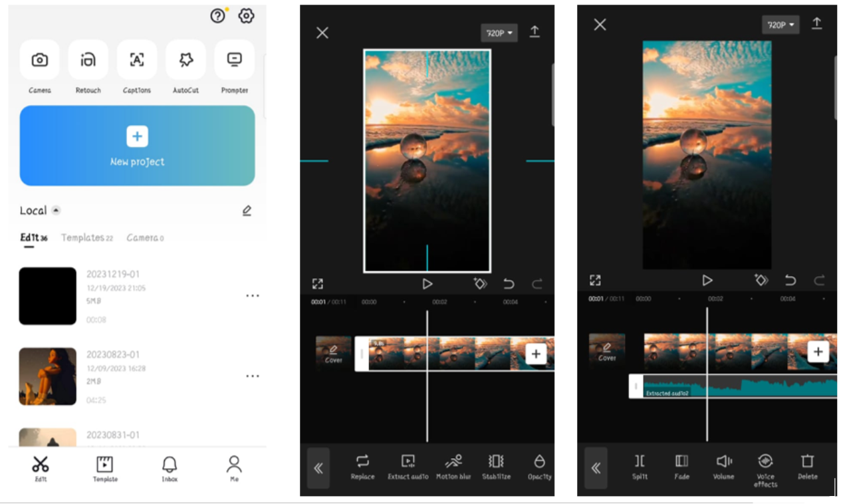The image size is (847, 504).
Task: Select project name 20230831-01
Action: 113,436
